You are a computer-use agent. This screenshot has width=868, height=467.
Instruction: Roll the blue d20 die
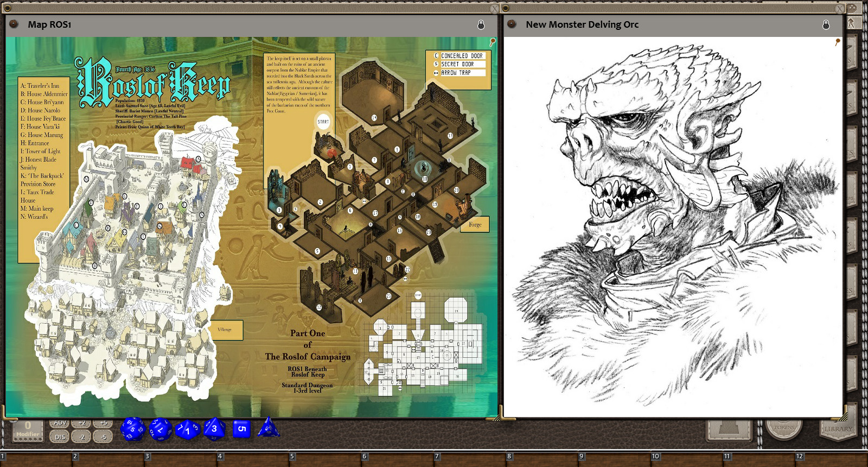click(x=132, y=429)
